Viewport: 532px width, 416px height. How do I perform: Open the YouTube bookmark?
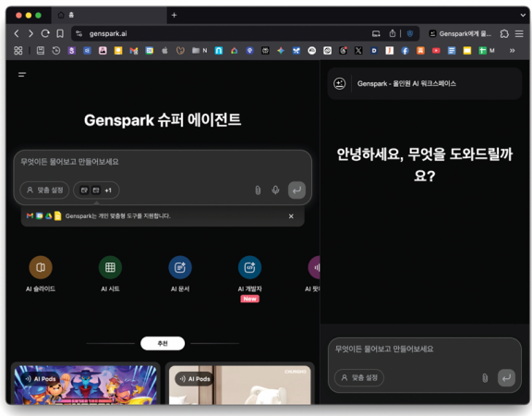click(436, 51)
